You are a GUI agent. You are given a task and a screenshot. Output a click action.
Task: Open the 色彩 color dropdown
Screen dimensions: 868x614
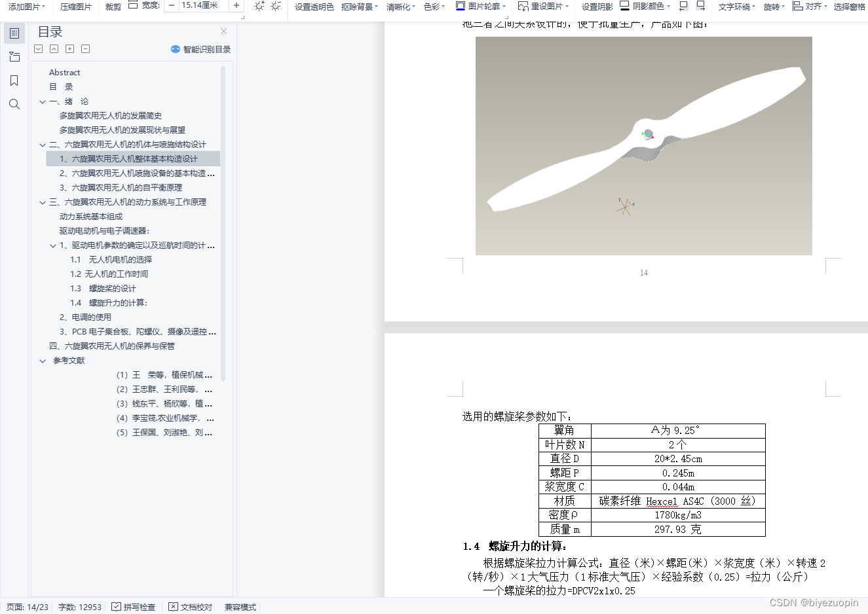[x=434, y=7]
